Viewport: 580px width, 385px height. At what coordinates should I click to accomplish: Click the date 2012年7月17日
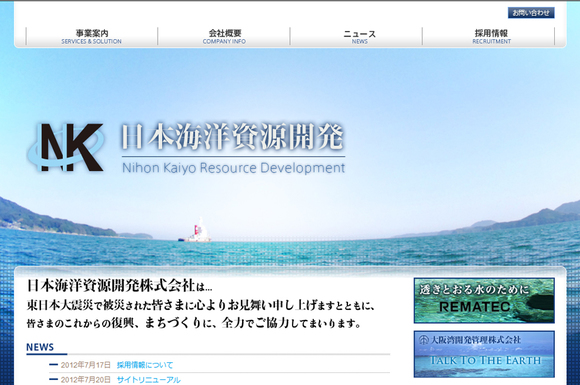pos(86,365)
